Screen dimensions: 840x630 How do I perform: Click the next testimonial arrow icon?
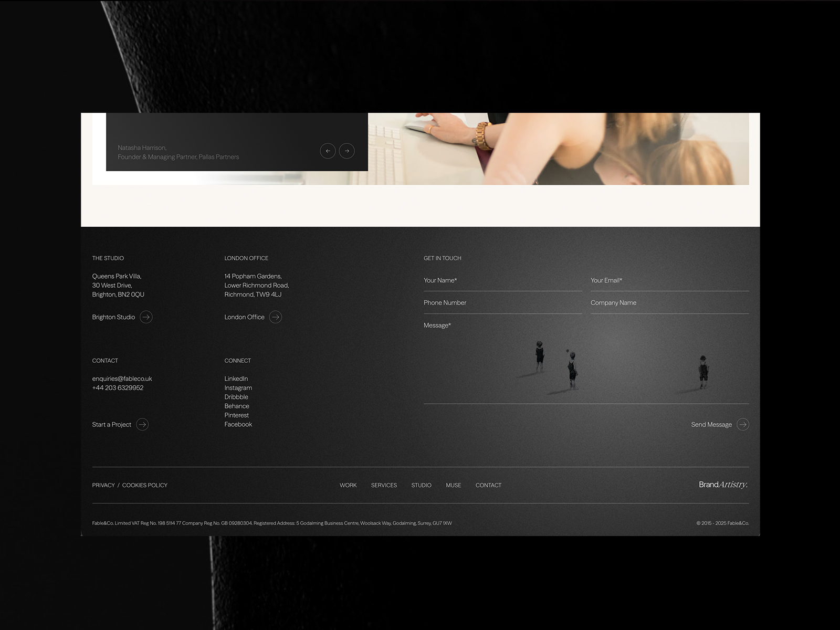point(346,151)
